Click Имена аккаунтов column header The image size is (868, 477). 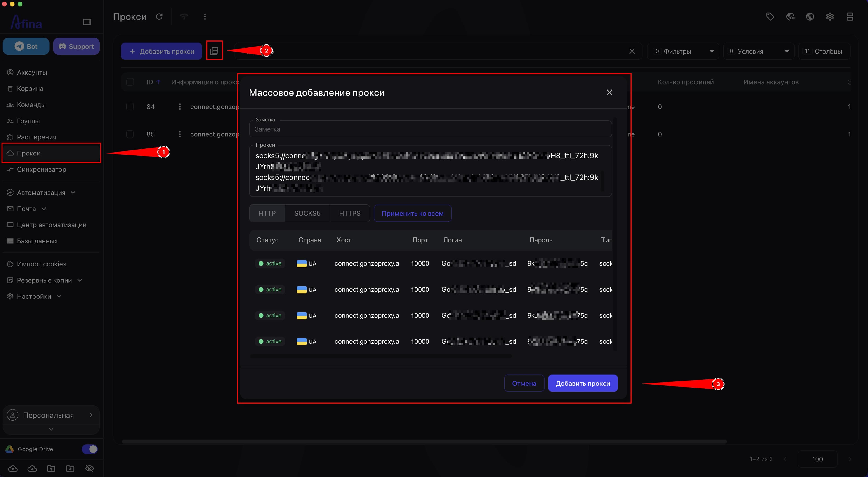pos(771,82)
